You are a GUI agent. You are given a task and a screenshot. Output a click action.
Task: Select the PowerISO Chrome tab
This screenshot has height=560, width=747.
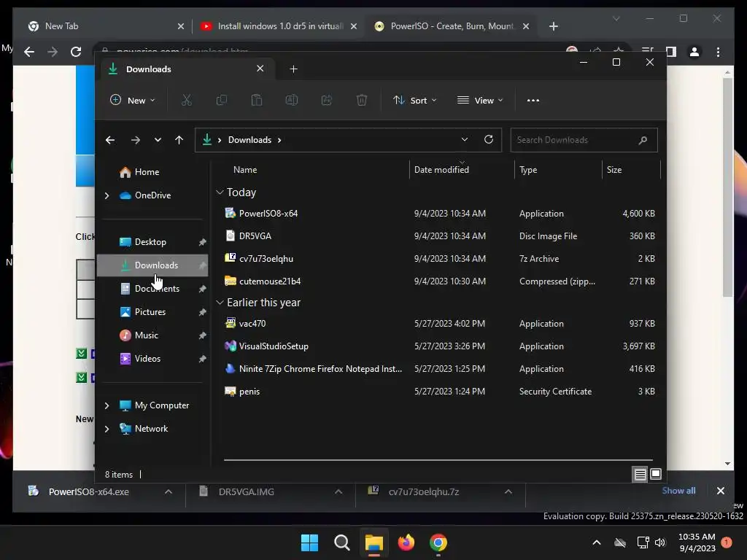(451, 26)
